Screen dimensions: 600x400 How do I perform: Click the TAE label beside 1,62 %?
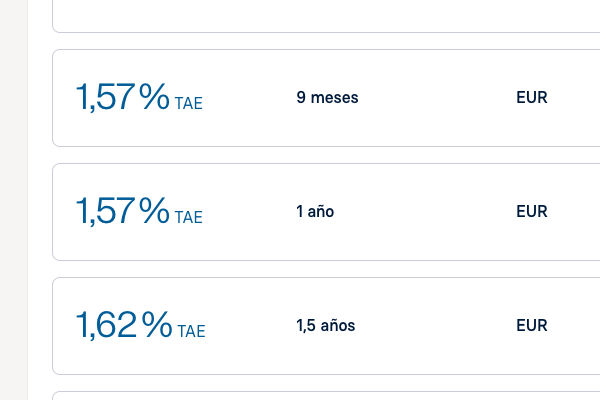pos(191,331)
